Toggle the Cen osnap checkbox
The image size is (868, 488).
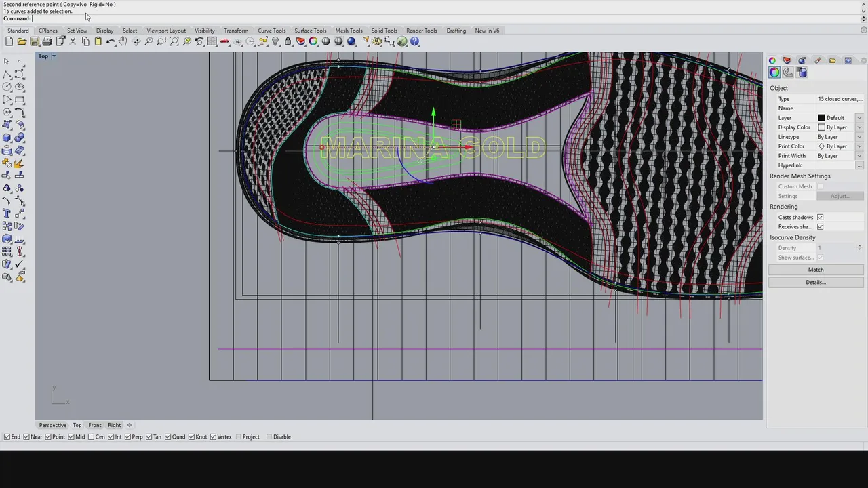(92, 437)
